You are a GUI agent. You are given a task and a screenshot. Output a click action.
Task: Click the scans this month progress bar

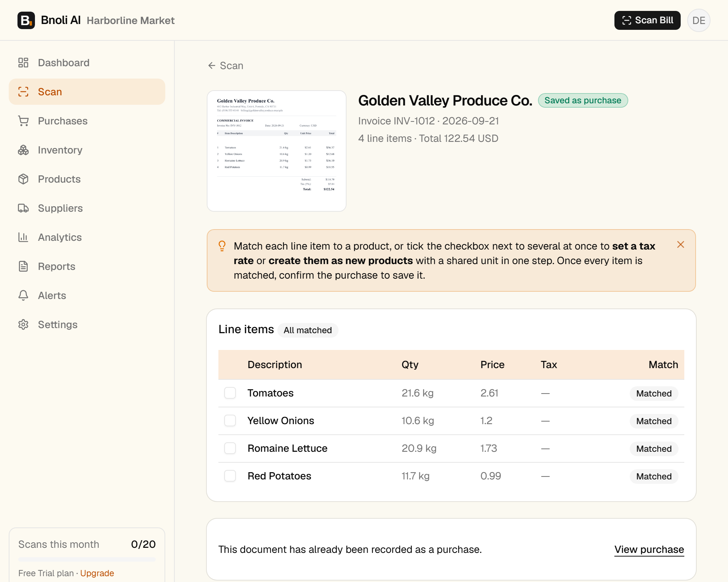click(87, 559)
